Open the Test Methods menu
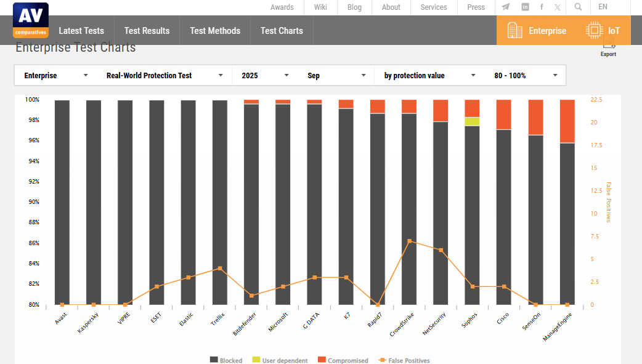 215,31
